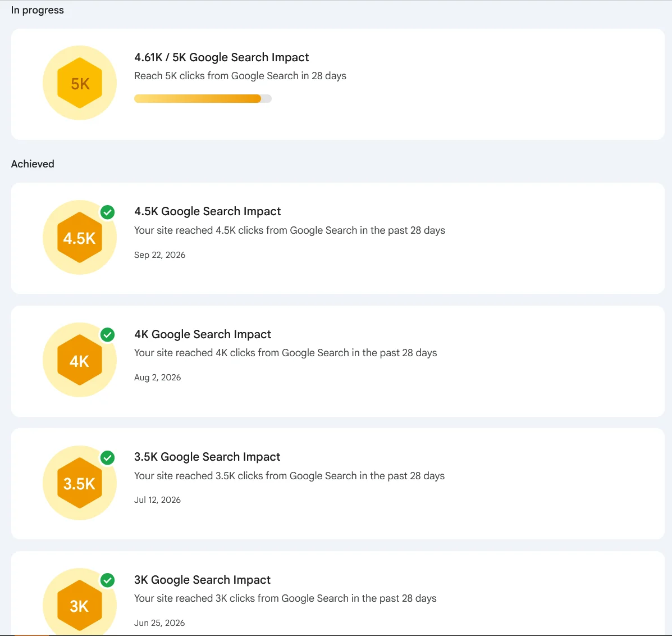
Task: Click the 4K hexagon badge icon
Action: coord(80,360)
